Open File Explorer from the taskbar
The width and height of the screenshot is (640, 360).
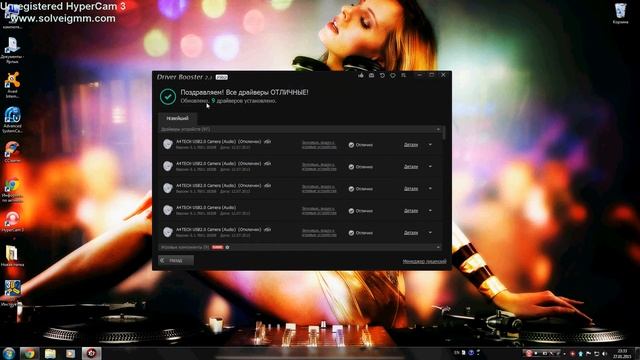(x=50, y=353)
